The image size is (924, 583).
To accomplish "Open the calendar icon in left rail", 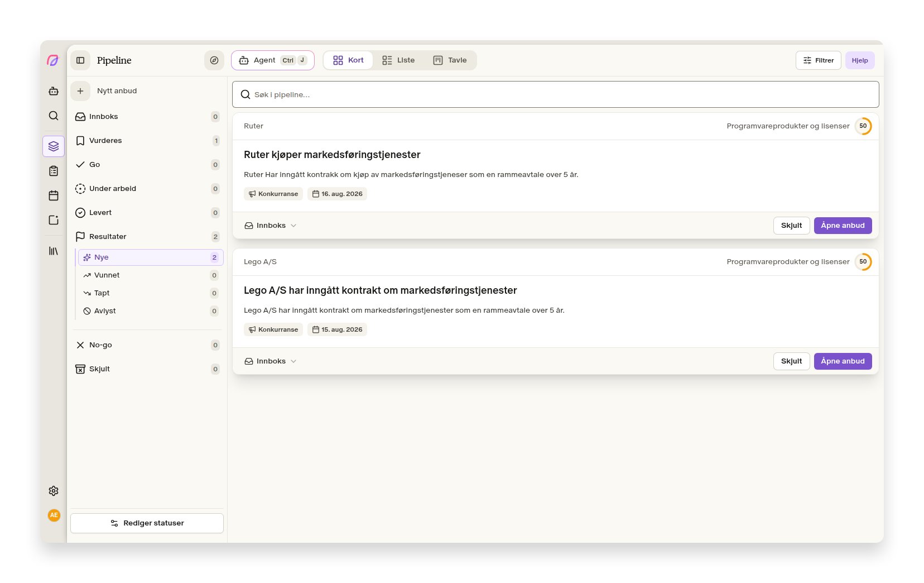I will click(x=54, y=195).
